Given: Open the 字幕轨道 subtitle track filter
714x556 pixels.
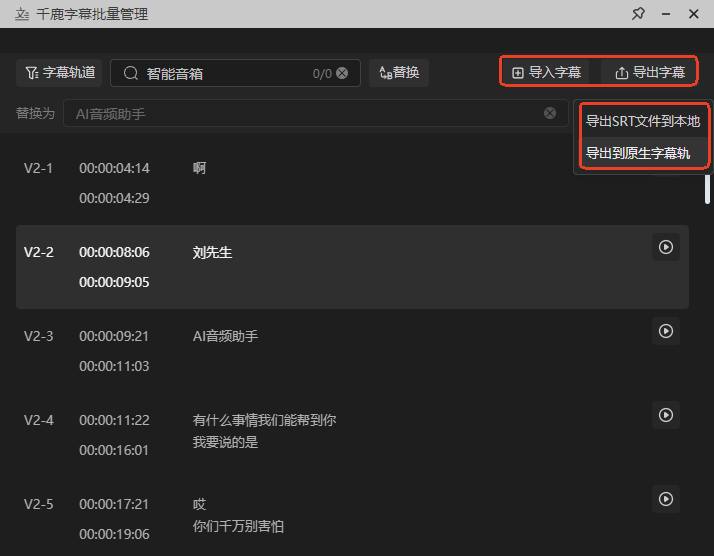Looking at the screenshot, I should pyautogui.click(x=59, y=73).
